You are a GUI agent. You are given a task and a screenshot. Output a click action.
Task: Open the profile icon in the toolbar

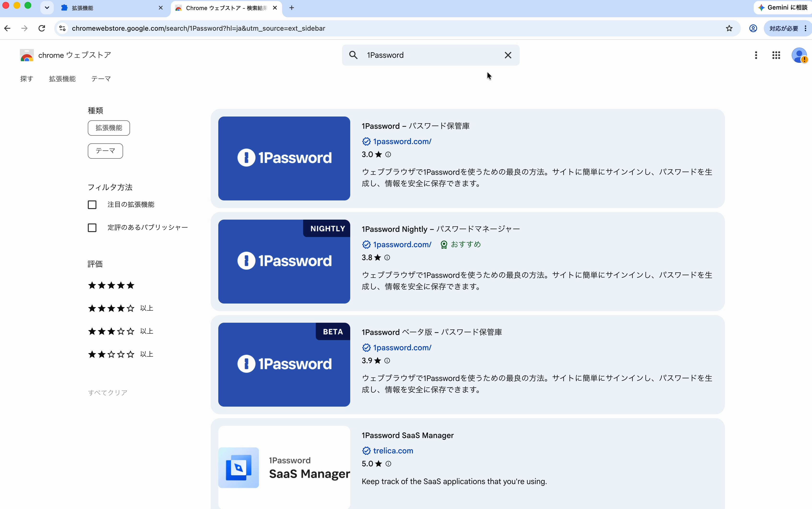point(753,28)
